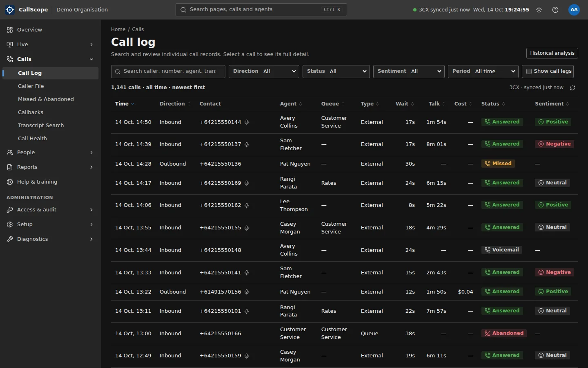Click the caller, number, agent search field
Screen dimensions: 588x368
point(168,72)
